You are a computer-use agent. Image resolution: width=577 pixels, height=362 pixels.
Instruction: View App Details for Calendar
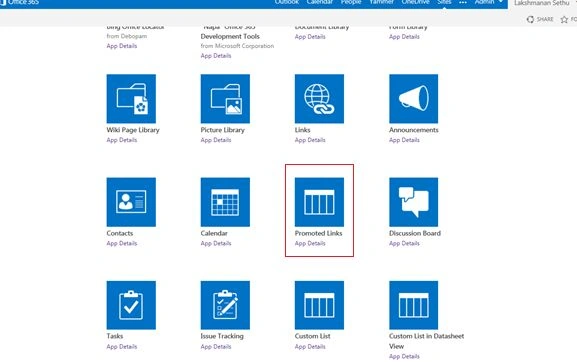pos(216,244)
